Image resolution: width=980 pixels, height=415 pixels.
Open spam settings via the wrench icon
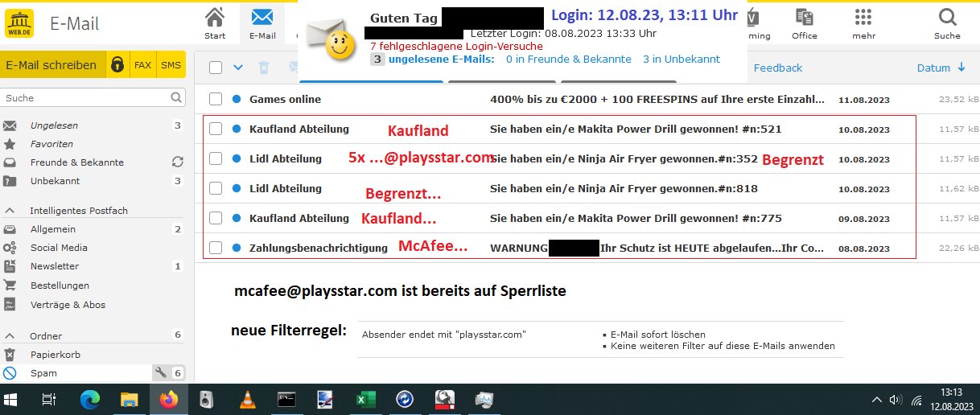pos(161,373)
